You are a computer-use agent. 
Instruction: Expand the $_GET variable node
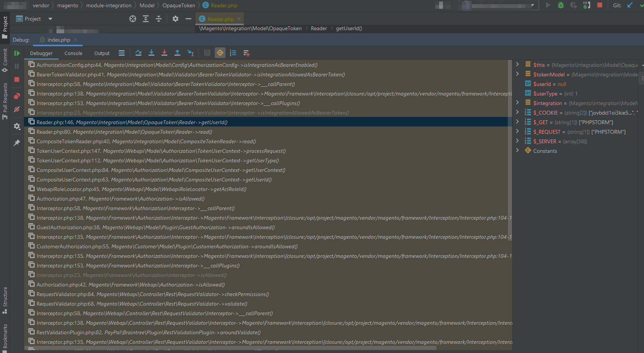[x=517, y=121]
